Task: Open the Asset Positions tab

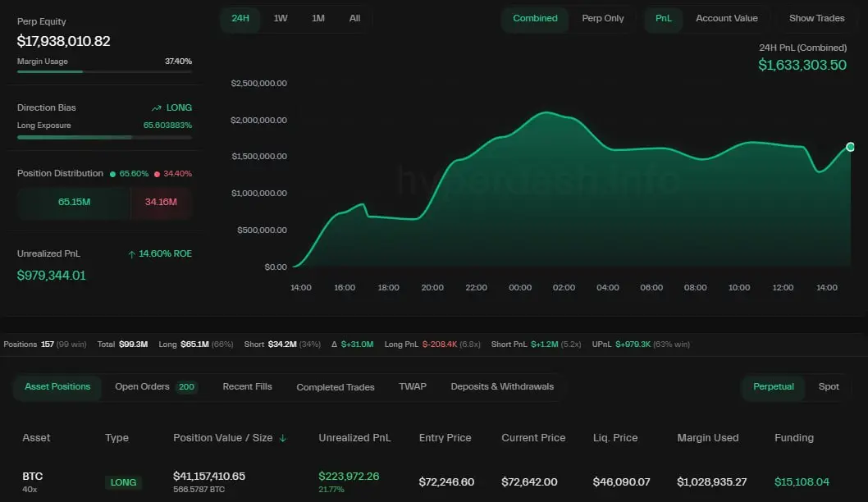Action: [57, 386]
